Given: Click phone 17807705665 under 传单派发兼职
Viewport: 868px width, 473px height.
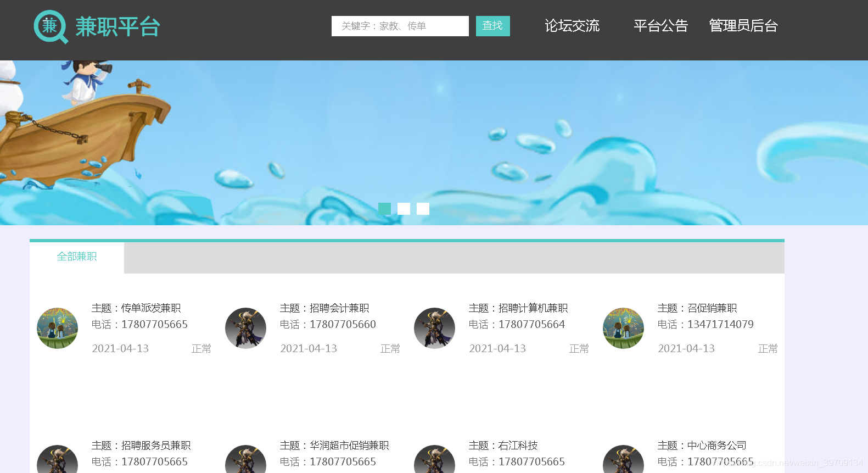Looking at the screenshot, I should [155, 325].
